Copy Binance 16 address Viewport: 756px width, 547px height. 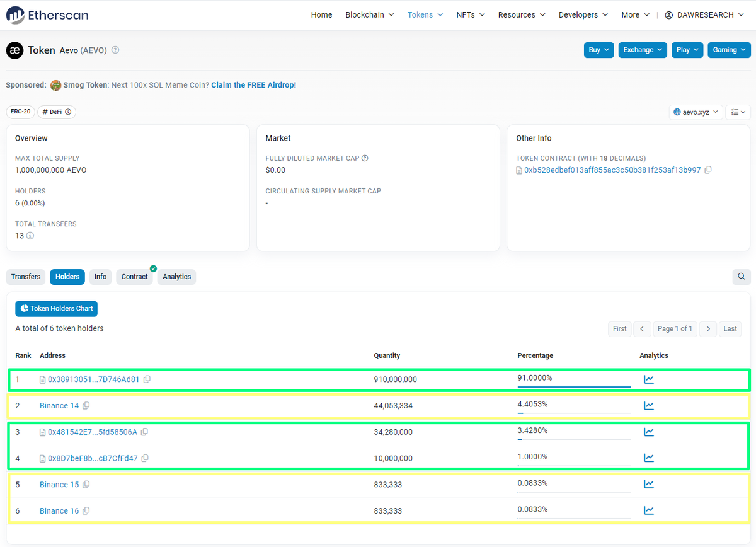click(86, 511)
